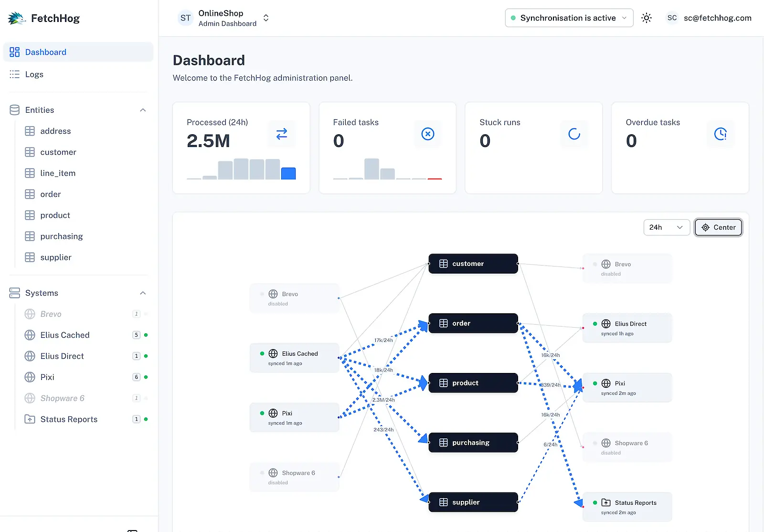
Task: Open the Synchronisation is active dropdown
Action: tap(569, 18)
